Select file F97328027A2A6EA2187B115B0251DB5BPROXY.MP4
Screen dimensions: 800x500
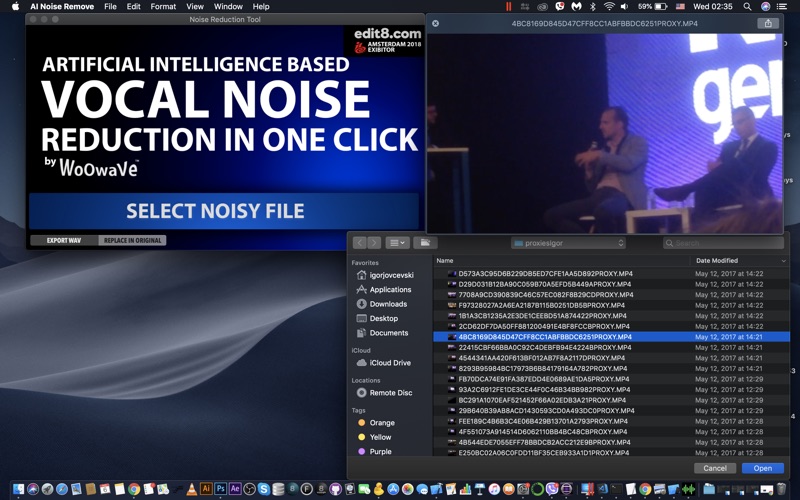(x=611, y=305)
